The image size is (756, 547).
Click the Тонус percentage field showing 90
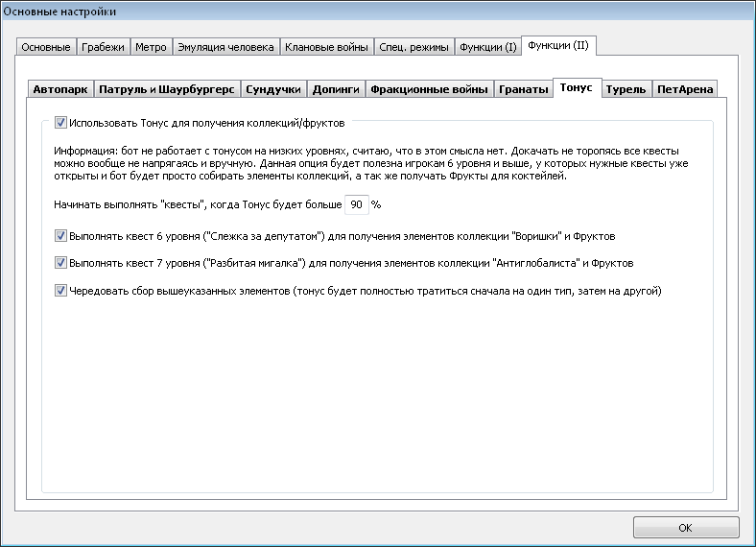tap(357, 204)
